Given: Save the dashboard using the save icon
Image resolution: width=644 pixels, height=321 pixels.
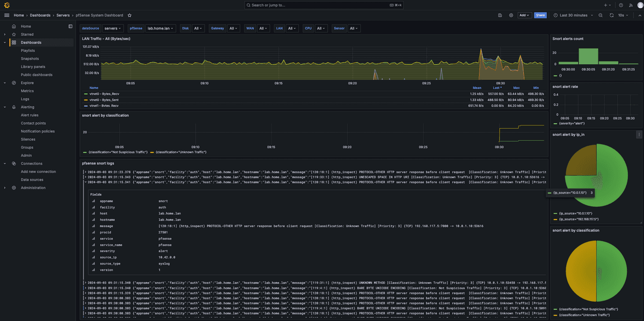Looking at the screenshot, I should click(x=500, y=15).
